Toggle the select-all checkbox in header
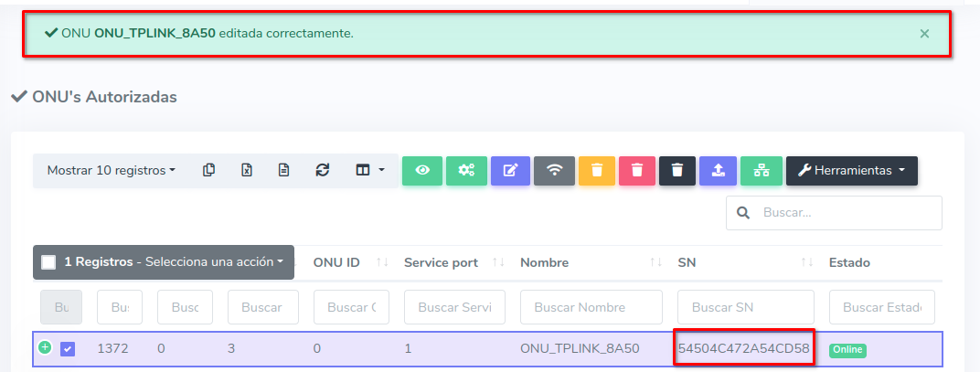Viewport: 980px width, 372px height. click(x=49, y=262)
